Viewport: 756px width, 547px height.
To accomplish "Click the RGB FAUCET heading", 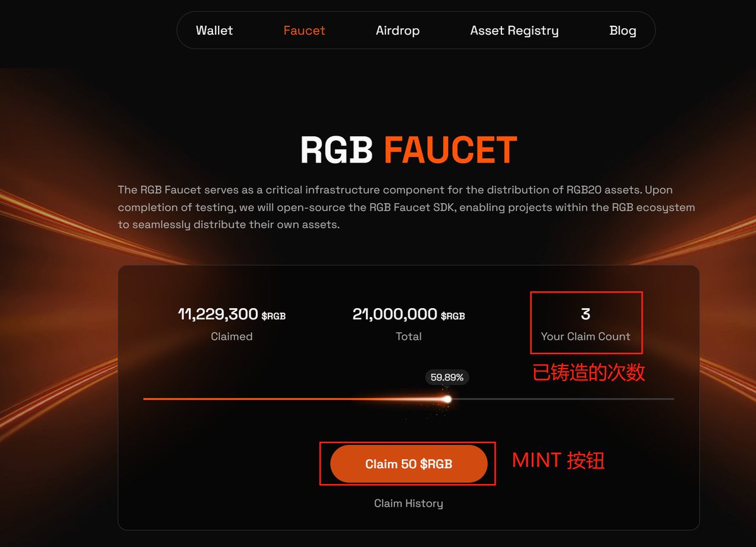I will pyautogui.click(x=408, y=150).
